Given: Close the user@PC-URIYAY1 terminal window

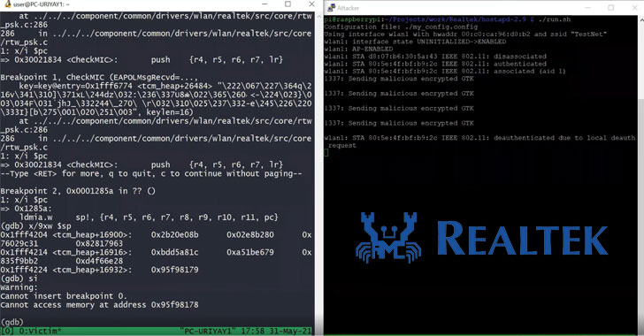Looking at the screenshot, I should coord(311,4).
